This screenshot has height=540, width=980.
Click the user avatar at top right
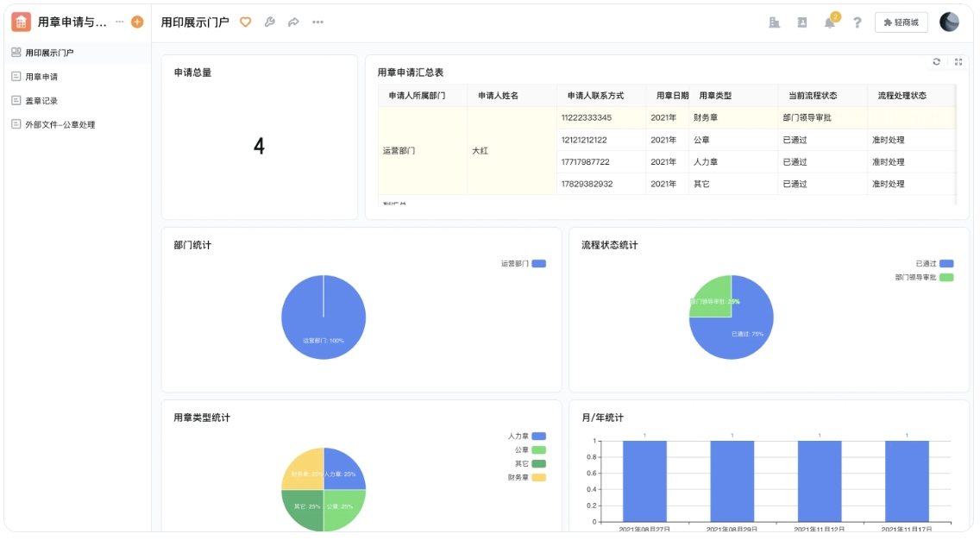point(949,22)
